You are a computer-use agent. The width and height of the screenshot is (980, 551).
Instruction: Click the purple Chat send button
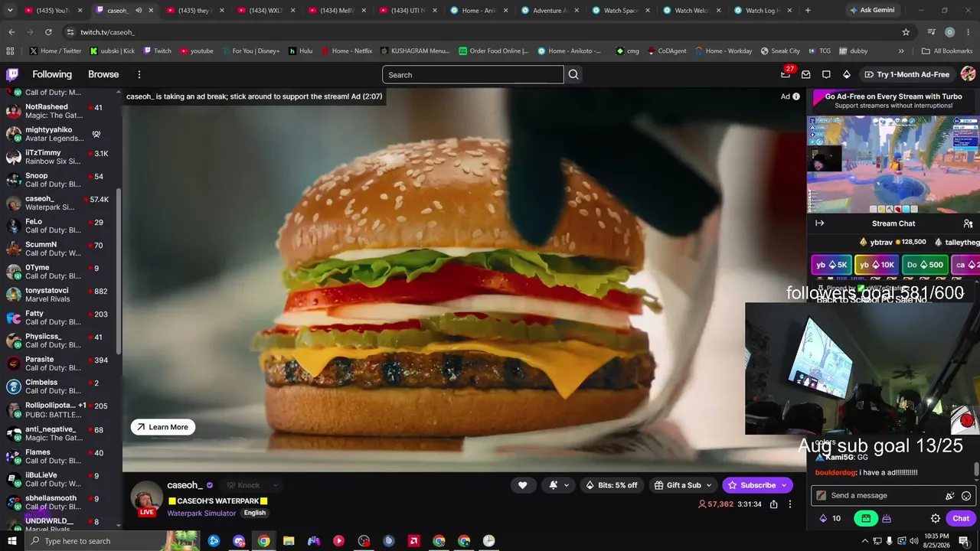pyautogui.click(x=961, y=518)
